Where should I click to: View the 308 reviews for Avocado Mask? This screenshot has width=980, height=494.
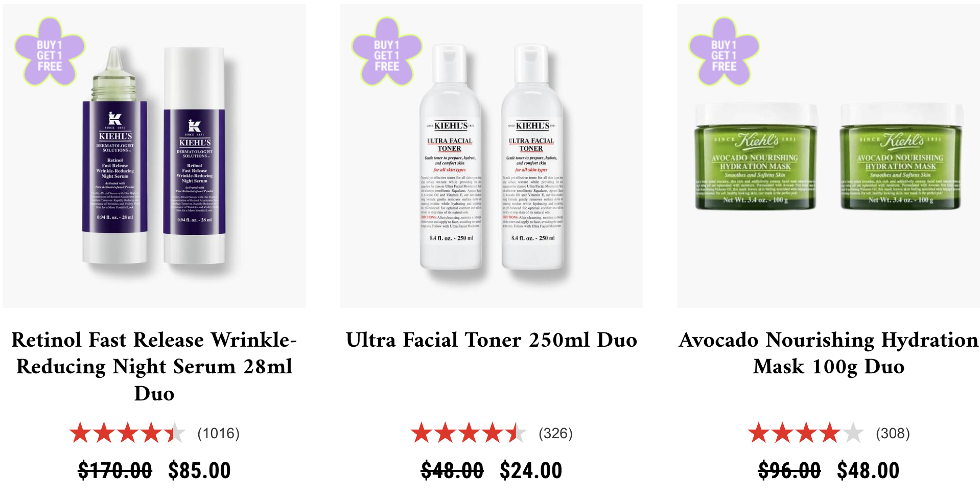[x=893, y=434]
